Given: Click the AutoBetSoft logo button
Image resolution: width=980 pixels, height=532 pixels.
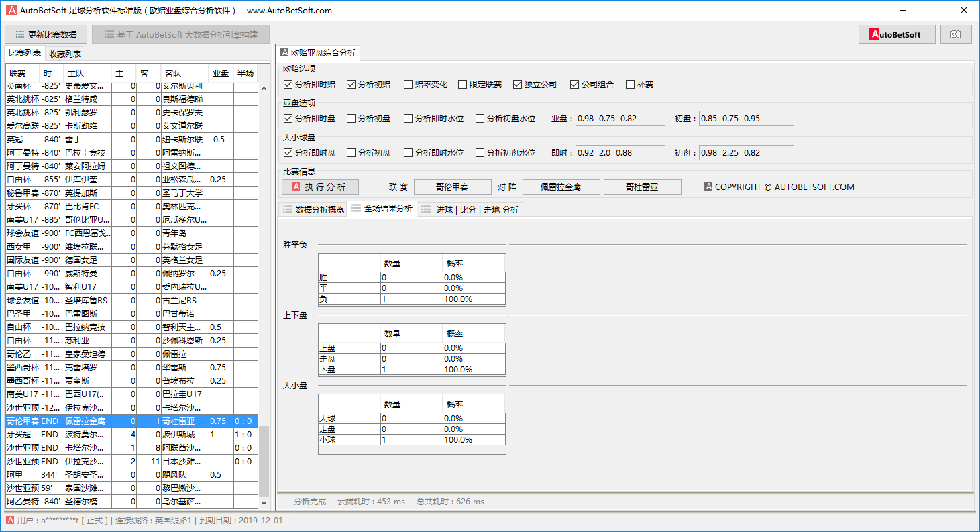Looking at the screenshot, I should coord(896,34).
